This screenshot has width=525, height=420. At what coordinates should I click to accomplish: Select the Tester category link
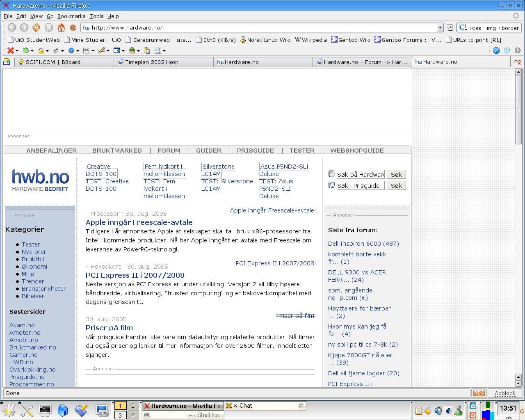31,244
